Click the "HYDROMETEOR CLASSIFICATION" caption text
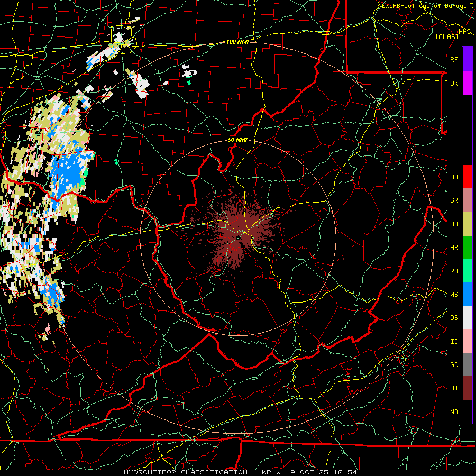Viewport: 476px width, 476px height. tap(186, 472)
